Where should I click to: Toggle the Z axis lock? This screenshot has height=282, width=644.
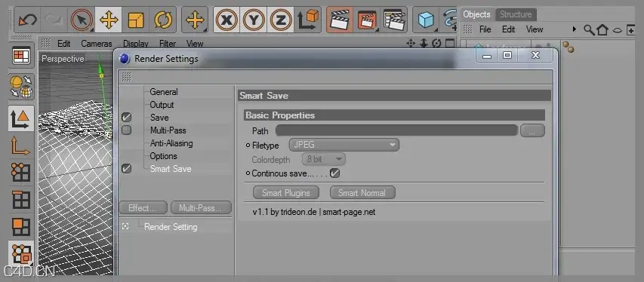tap(281, 20)
